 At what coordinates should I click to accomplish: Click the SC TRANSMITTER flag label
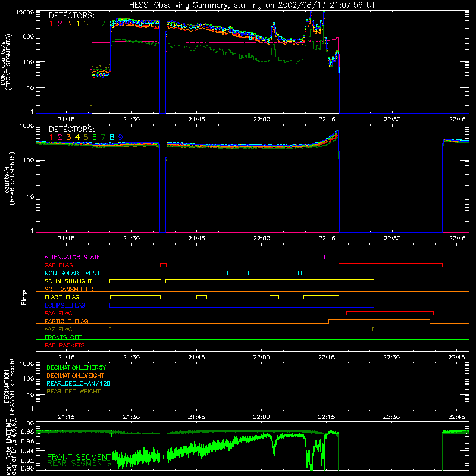pos(69,289)
